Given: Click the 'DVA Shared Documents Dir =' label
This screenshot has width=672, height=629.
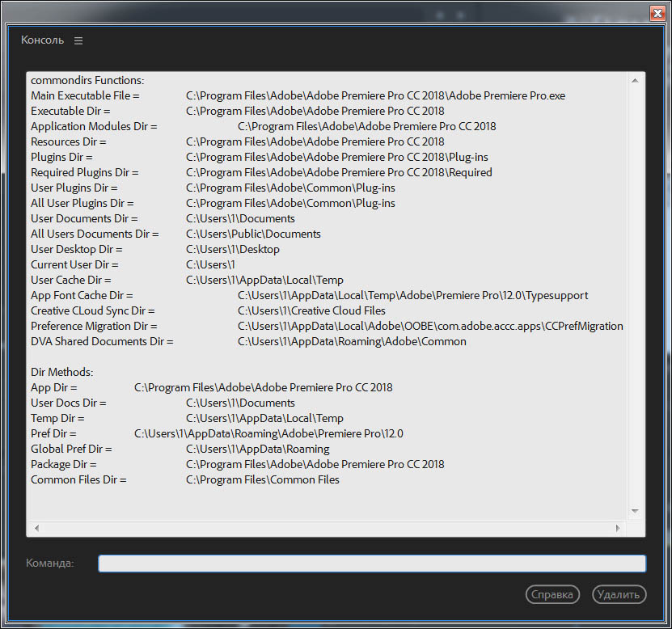Looking at the screenshot, I should point(102,342).
